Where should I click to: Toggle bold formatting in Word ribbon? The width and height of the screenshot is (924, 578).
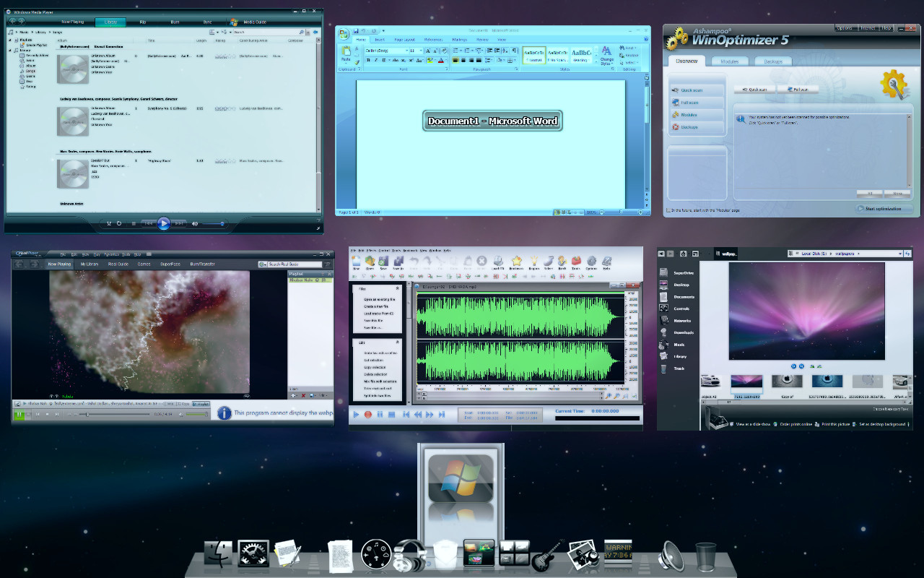point(367,61)
